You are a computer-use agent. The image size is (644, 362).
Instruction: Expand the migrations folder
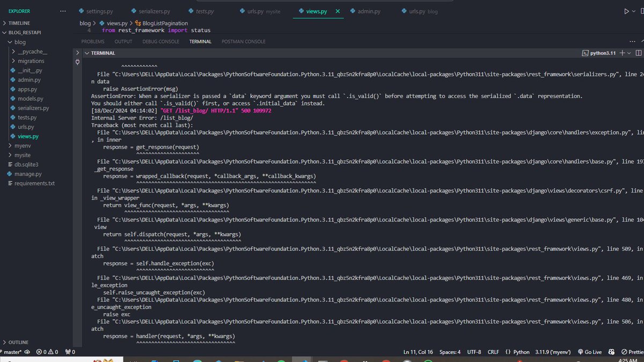pyautogui.click(x=31, y=61)
